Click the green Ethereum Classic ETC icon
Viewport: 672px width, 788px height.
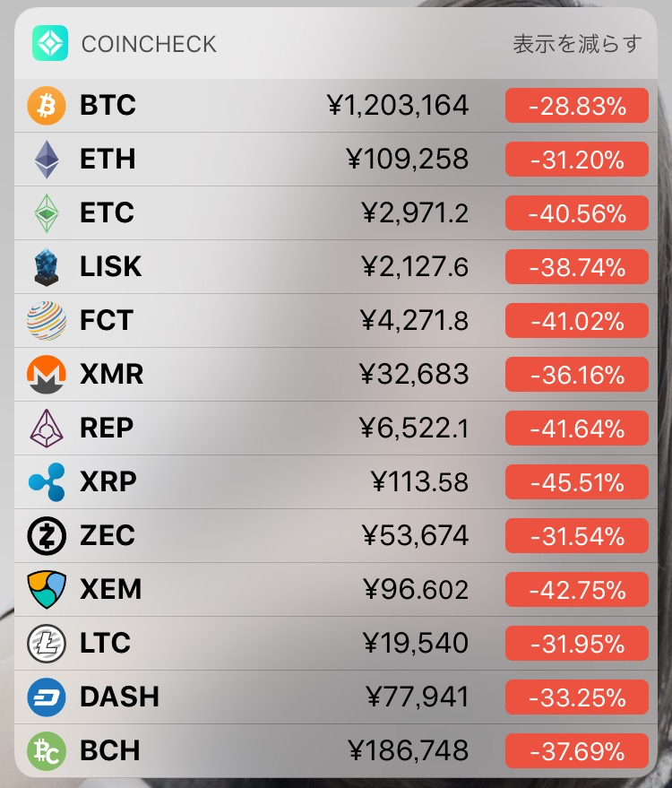47,213
